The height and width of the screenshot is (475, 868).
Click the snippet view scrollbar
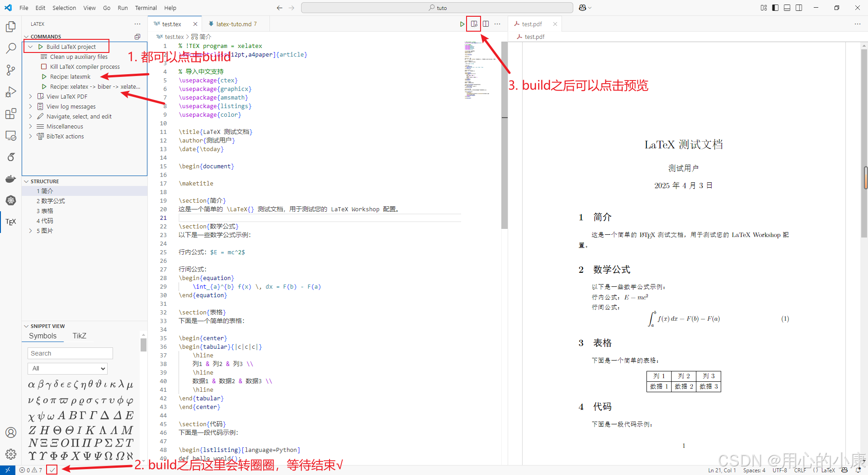pyautogui.click(x=143, y=345)
